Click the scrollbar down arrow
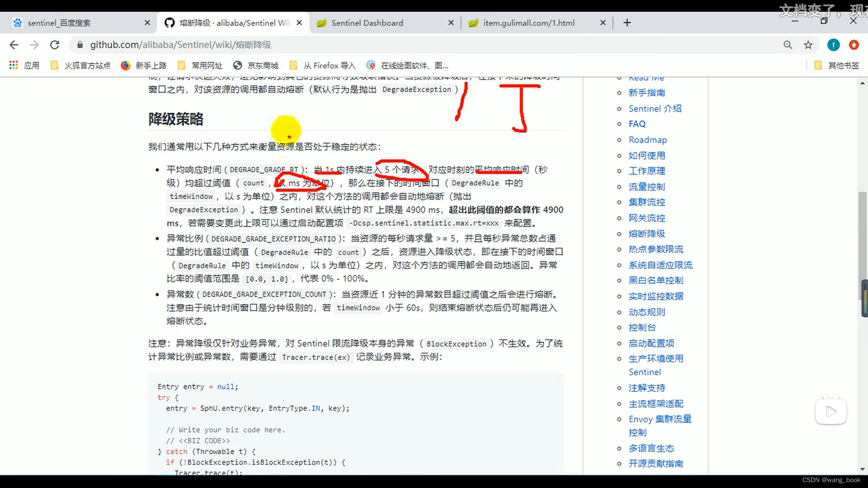This screenshot has width=868, height=488. tap(862, 469)
